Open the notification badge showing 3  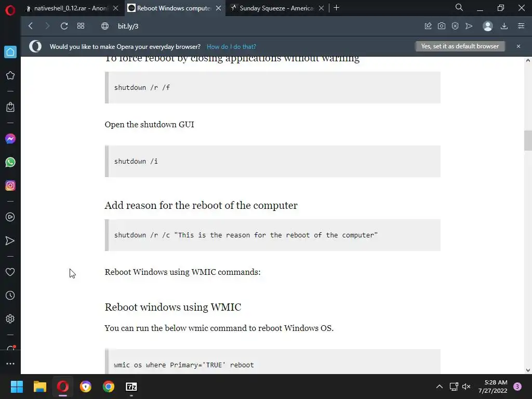coord(517,387)
